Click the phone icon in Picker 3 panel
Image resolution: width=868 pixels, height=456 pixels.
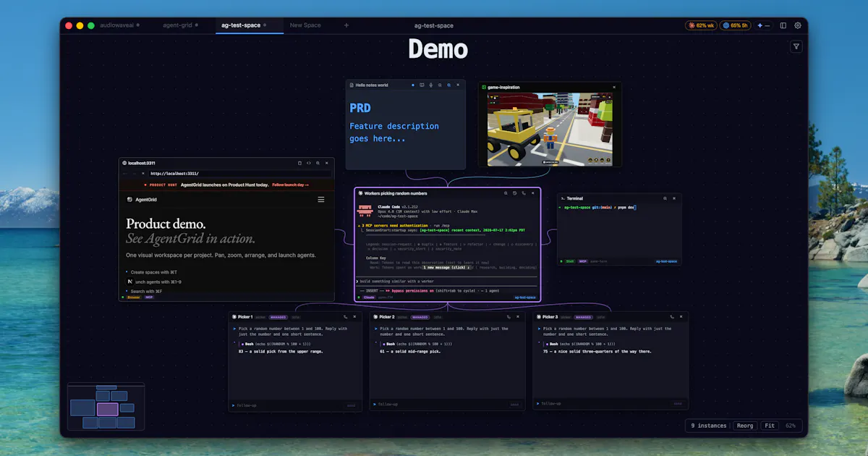[672, 316]
